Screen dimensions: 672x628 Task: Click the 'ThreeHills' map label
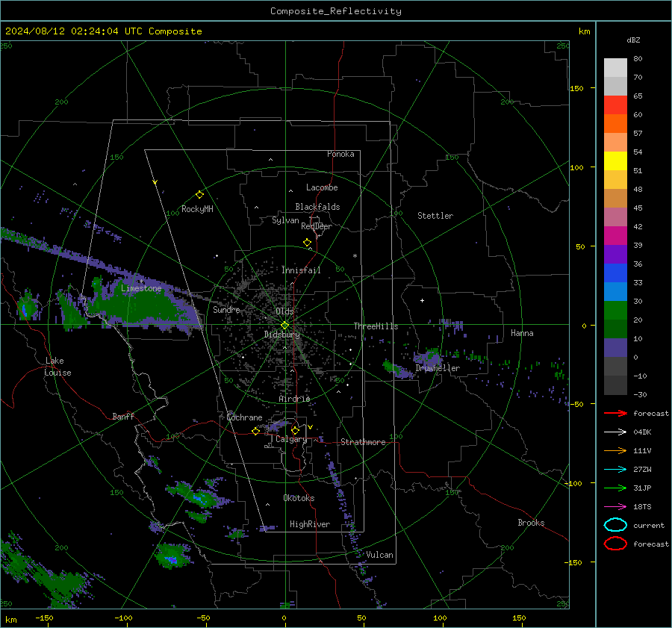coord(376,326)
